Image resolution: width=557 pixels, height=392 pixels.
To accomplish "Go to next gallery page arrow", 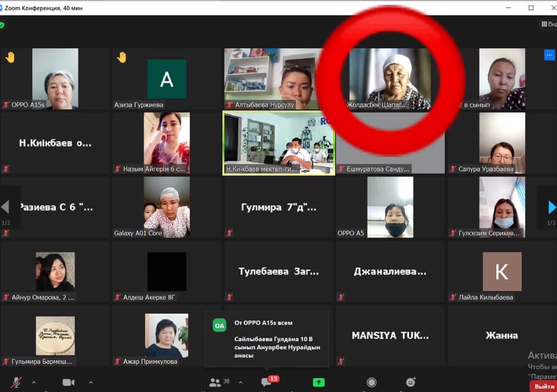I will click(x=552, y=207).
